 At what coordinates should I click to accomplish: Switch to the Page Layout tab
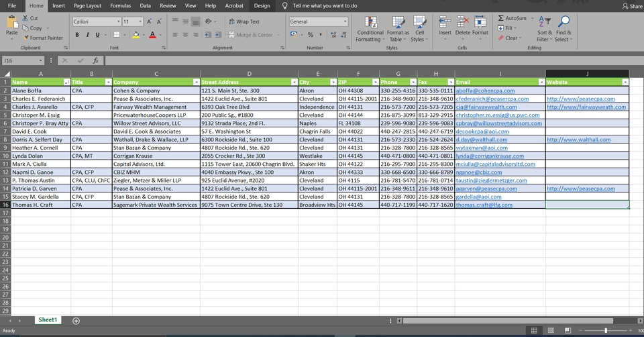click(x=87, y=6)
